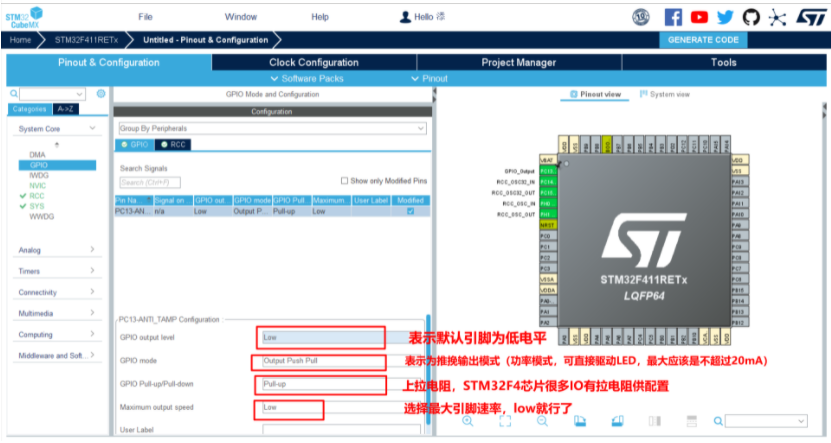This screenshot has height=443, width=831.
Task: Open the categories settings gear icon
Action: [x=101, y=94]
